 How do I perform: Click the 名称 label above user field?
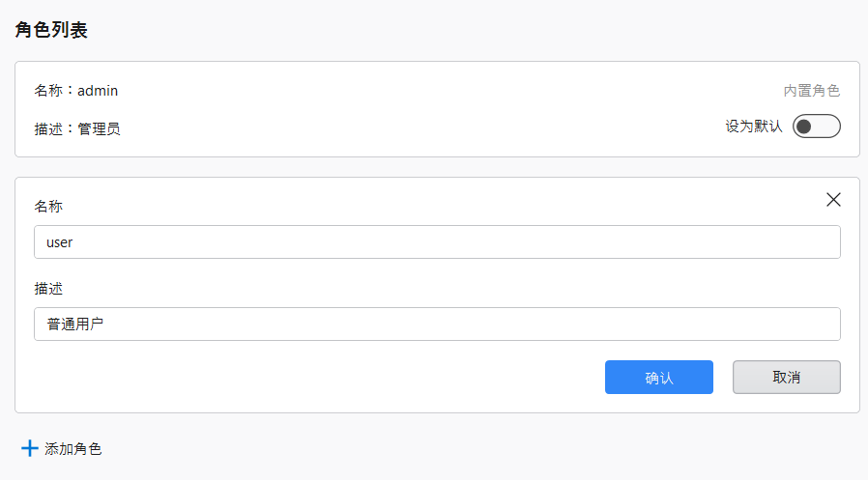click(x=48, y=206)
